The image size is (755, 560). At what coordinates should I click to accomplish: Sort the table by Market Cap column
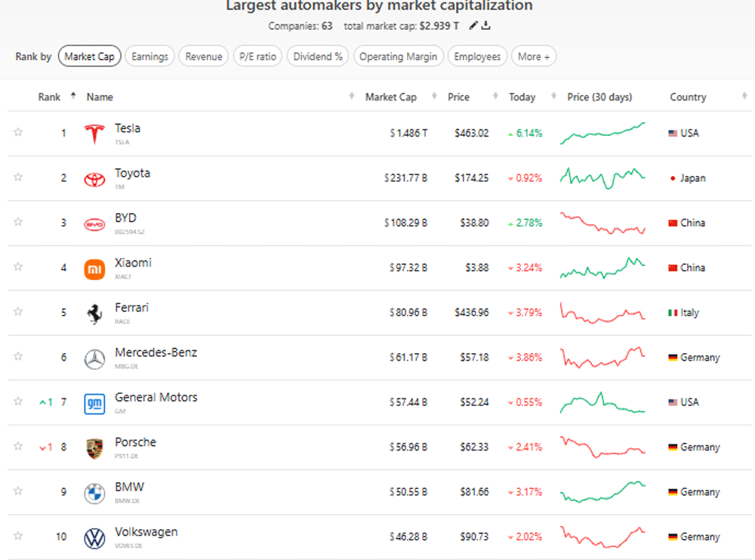tap(390, 97)
